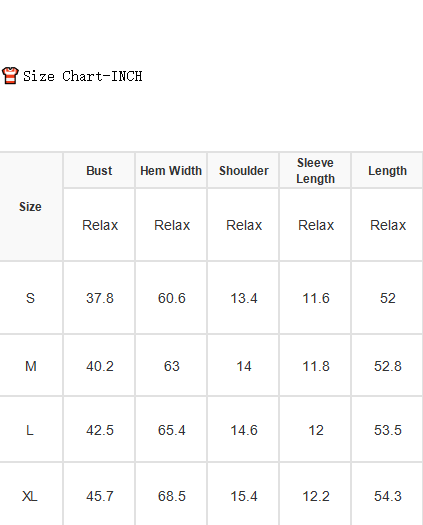Click the bust value 45.7
The width and height of the screenshot is (423, 525).
[x=100, y=496]
